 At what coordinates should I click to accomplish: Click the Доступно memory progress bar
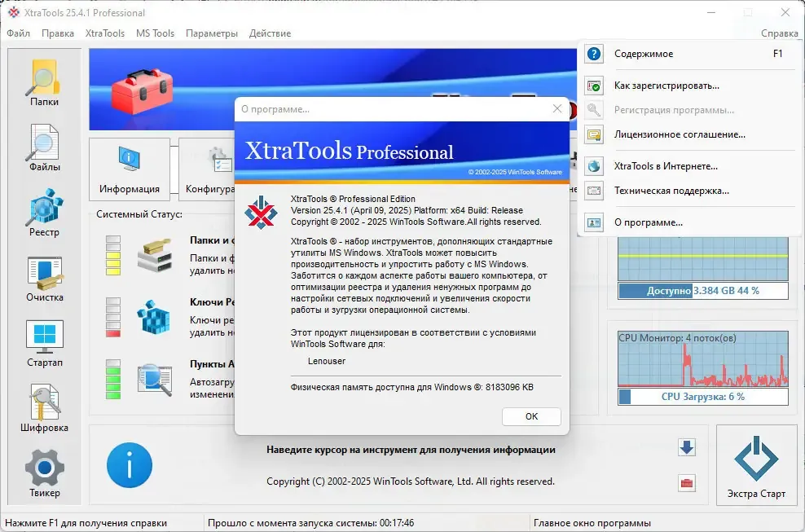[x=703, y=291]
